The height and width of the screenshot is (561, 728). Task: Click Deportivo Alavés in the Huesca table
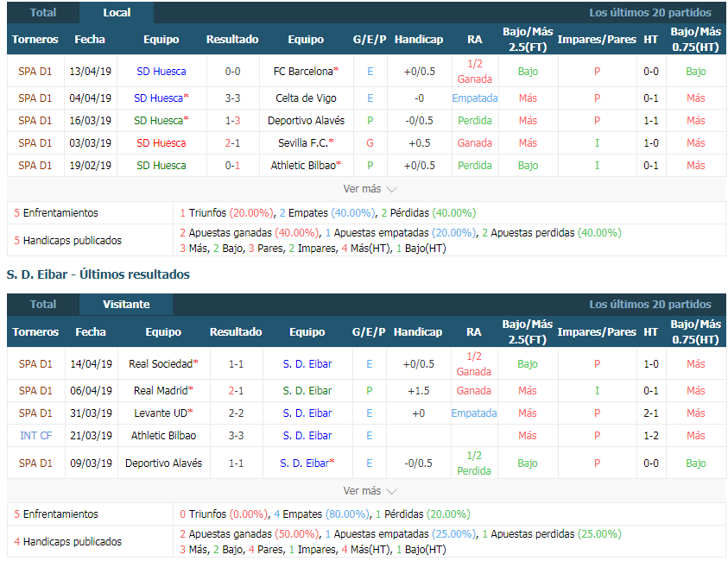point(306,121)
